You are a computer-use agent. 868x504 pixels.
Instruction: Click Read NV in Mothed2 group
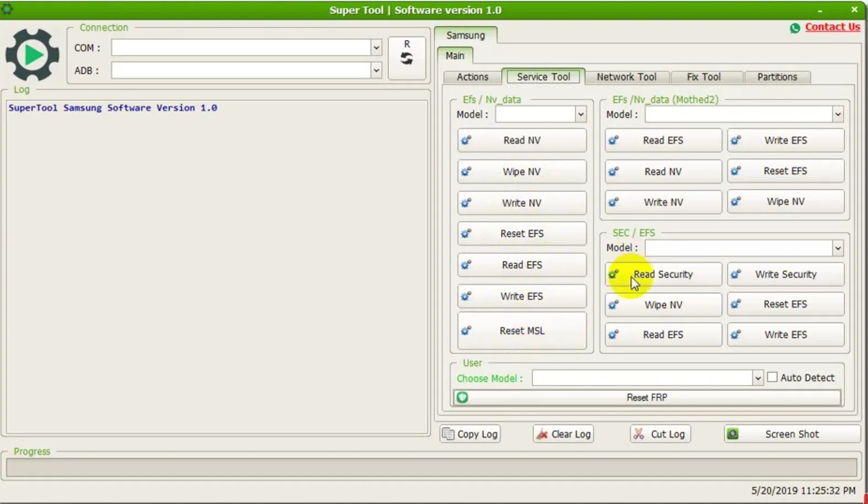click(x=663, y=171)
